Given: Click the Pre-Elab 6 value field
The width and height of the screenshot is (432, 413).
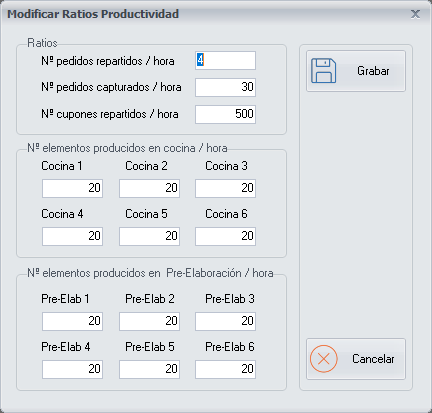Looking at the screenshot, I should click(225, 369).
